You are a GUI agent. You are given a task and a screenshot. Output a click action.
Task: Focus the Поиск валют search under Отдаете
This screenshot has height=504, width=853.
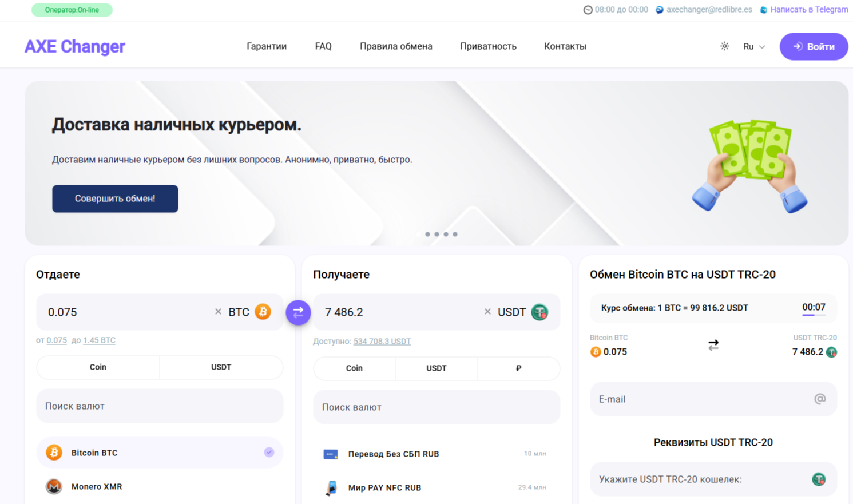[x=160, y=406]
